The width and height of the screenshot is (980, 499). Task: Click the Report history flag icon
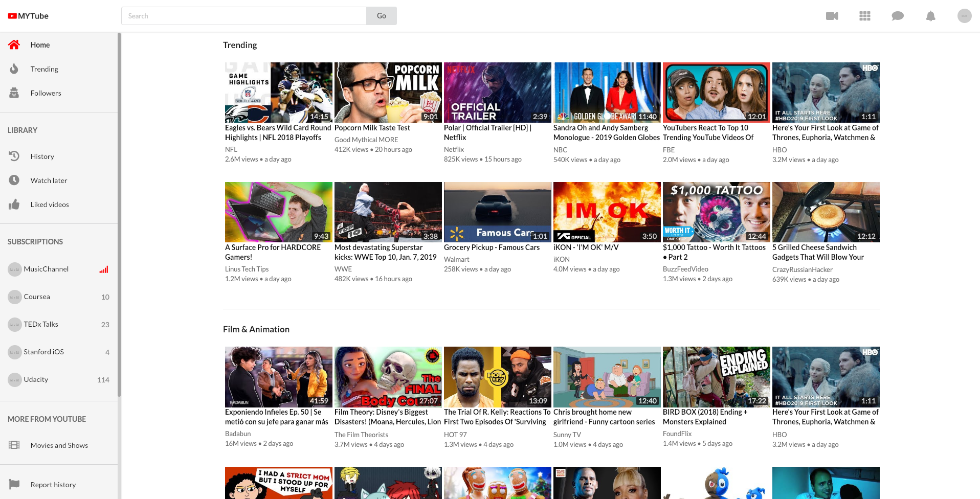(14, 484)
